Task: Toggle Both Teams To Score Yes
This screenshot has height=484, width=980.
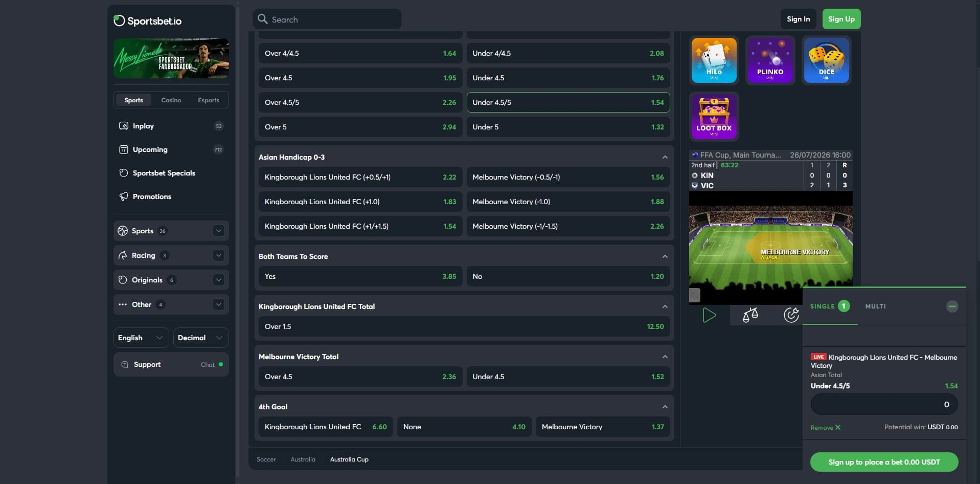Action: 360,276
